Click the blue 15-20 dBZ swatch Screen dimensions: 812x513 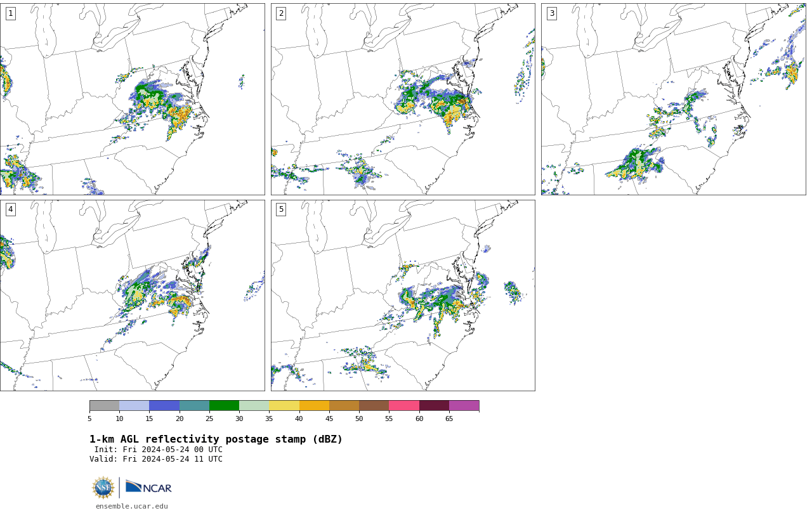tap(164, 406)
